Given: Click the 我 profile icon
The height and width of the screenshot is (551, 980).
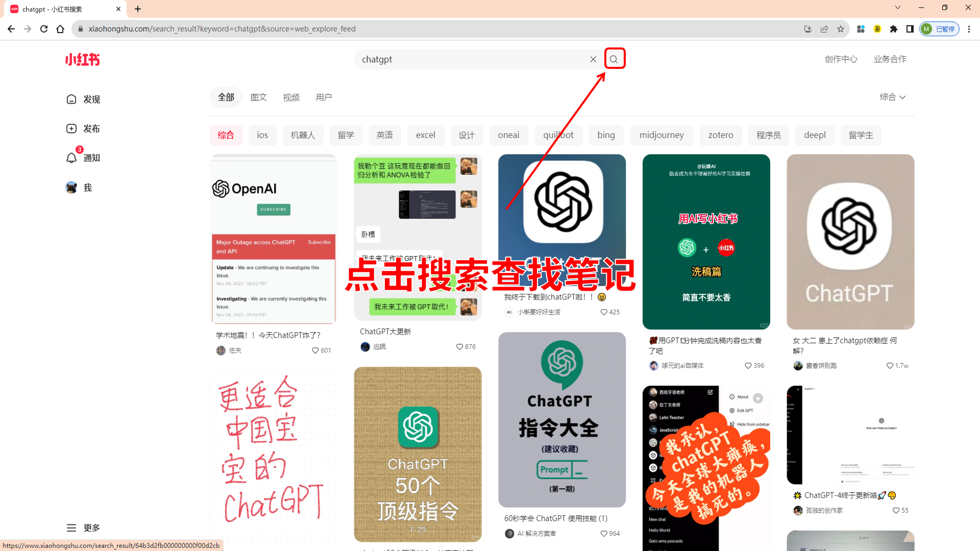Looking at the screenshot, I should pos(72,188).
